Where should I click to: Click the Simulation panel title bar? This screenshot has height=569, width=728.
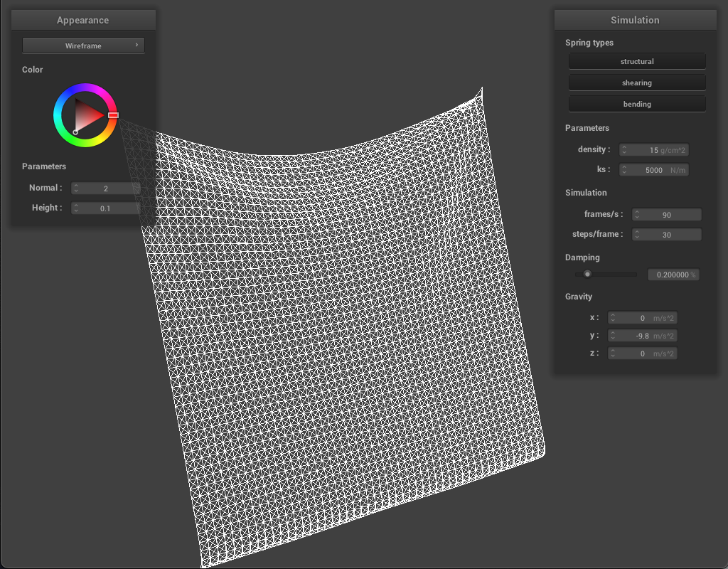point(635,20)
